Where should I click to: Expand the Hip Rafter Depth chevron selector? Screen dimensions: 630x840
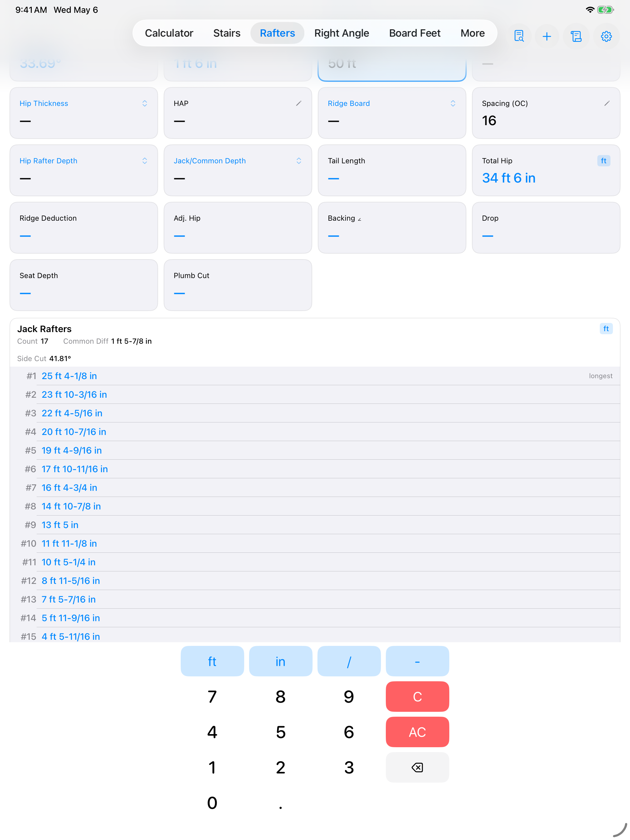(x=145, y=161)
